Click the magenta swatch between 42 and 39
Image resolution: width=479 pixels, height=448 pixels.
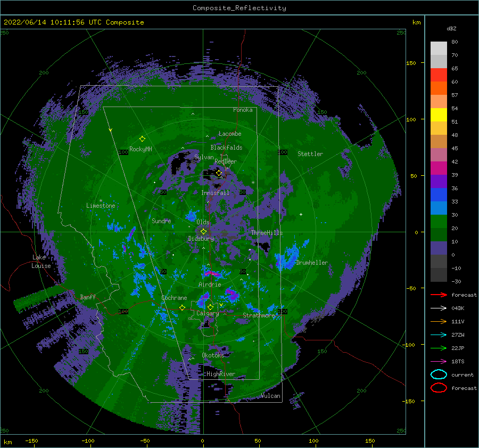tap(439, 168)
